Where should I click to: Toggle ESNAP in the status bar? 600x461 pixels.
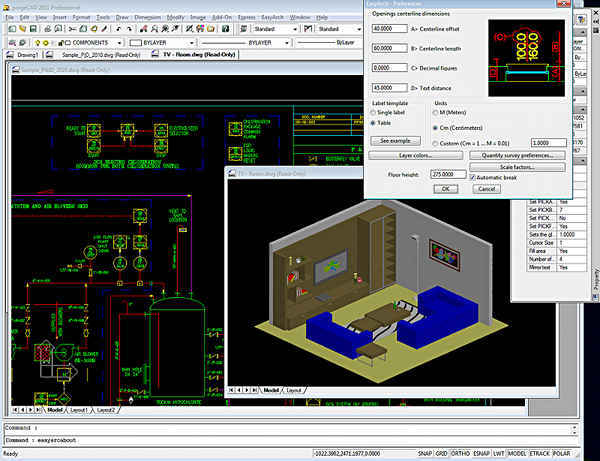481,453
